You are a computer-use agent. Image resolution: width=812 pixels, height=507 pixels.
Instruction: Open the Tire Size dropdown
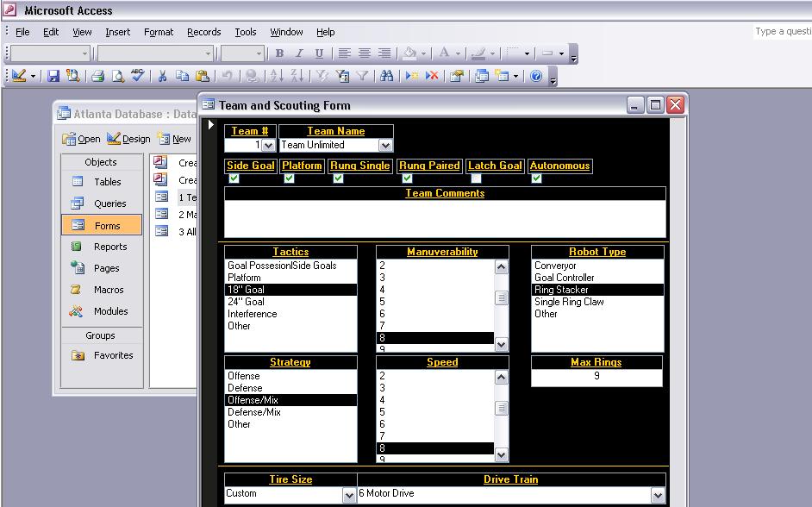point(350,495)
